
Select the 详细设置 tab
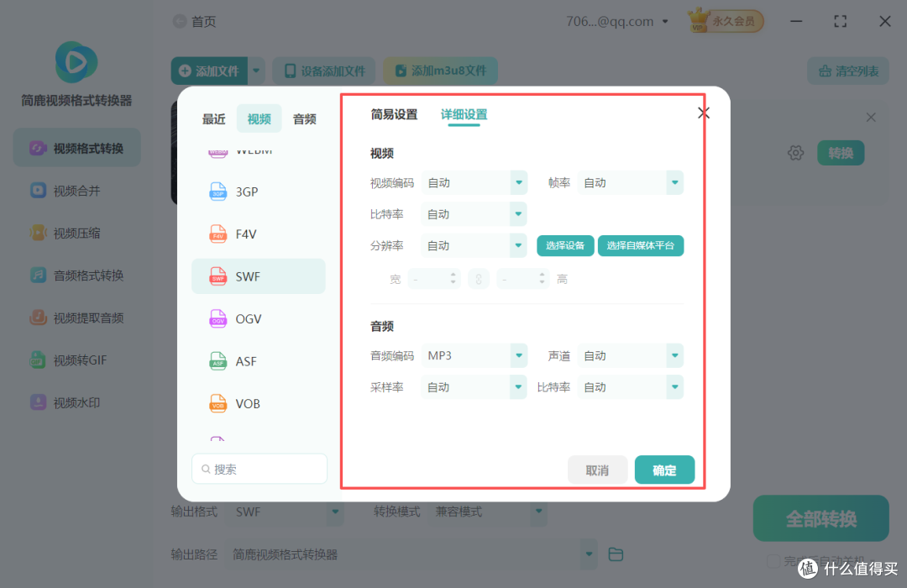[464, 114]
